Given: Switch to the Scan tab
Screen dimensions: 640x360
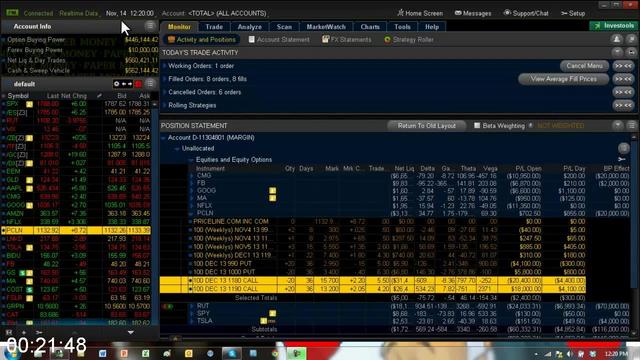Looking at the screenshot, I should point(284,27).
